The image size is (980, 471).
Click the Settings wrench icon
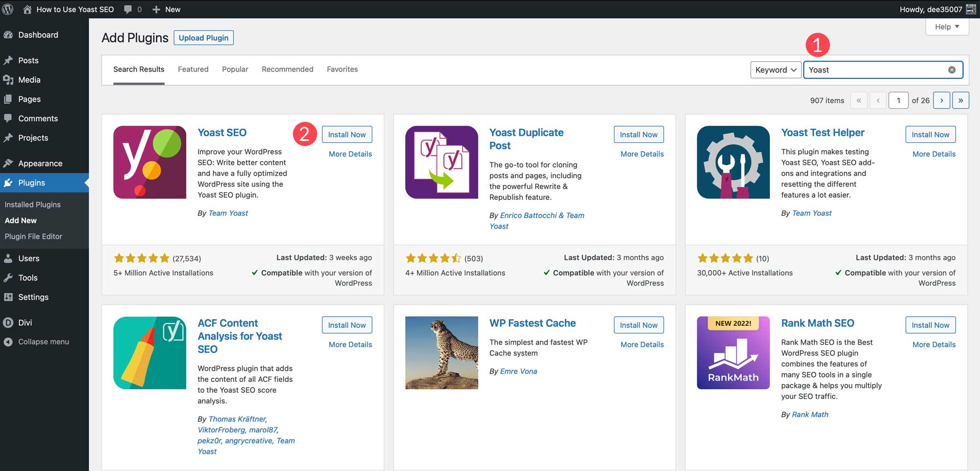pos(10,297)
